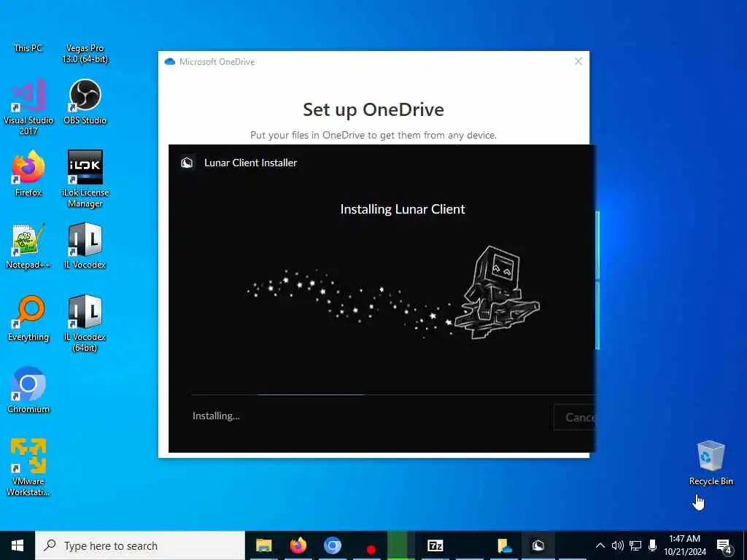747x560 pixels.
Task: Click 'Installing Lunar Client' heading
Action: (x=403, y=209)
